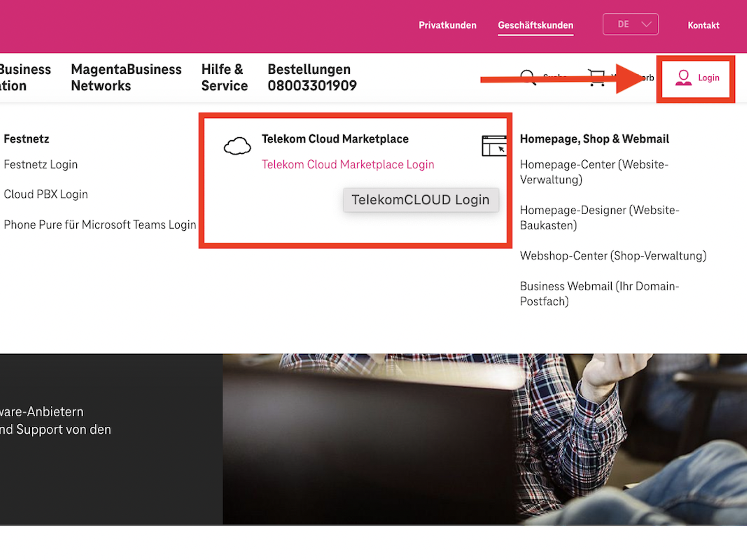Click the TelekomCLOUD Login button
Image resolution: width=747 pixels, height=560 pixels.
(x=421, y=199)
